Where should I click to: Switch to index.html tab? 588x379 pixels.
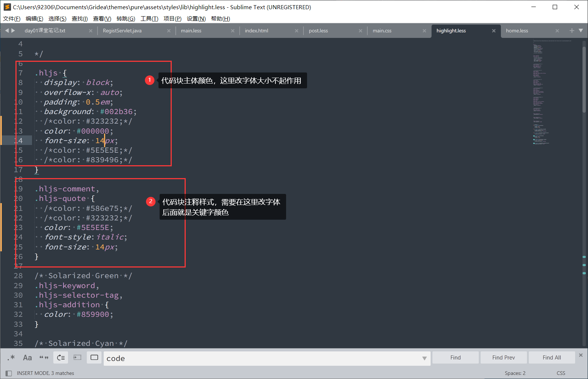pos(257,31)
